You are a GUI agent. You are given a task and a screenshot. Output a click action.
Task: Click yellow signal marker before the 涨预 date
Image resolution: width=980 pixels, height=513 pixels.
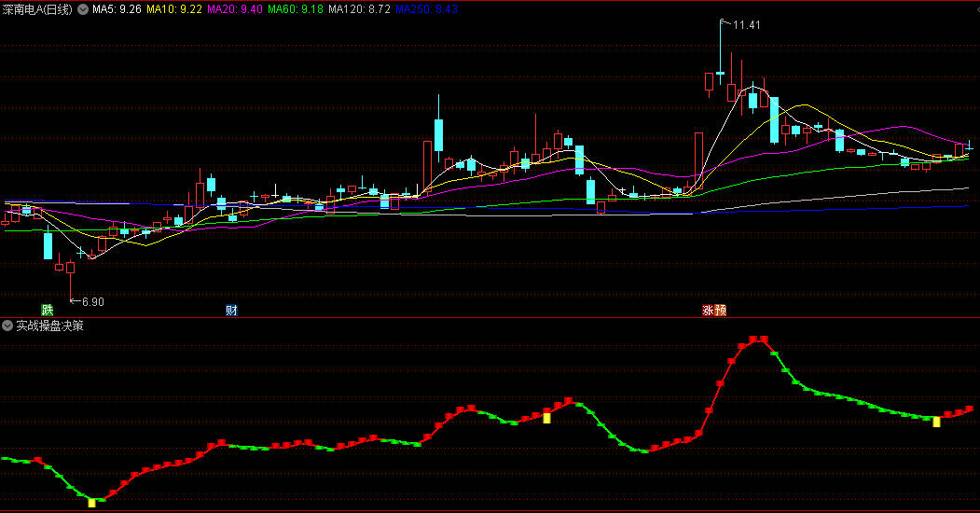click(x=546, y=418)
